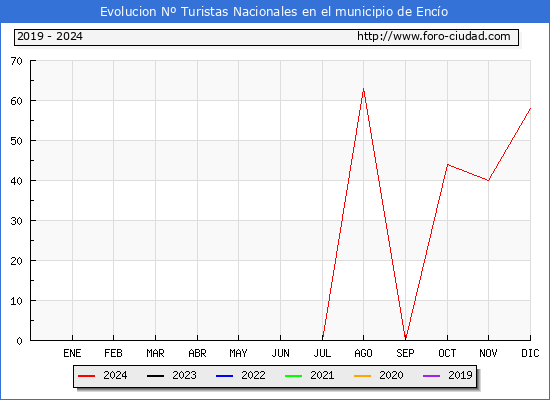Select the purple 2019 legend swatch
The height and width of the screenshot is (400, 550).
coord(431,376)
